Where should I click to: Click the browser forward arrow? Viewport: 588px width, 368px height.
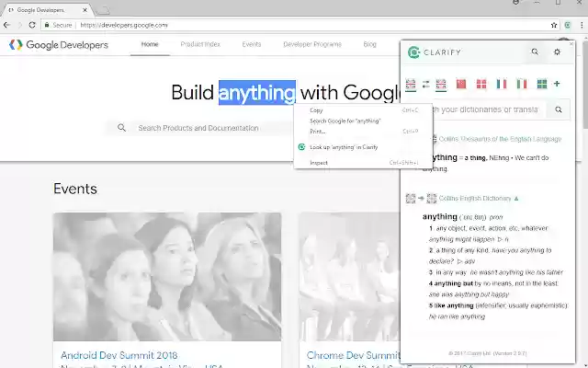pyautogui.click(x=19, y=25)
